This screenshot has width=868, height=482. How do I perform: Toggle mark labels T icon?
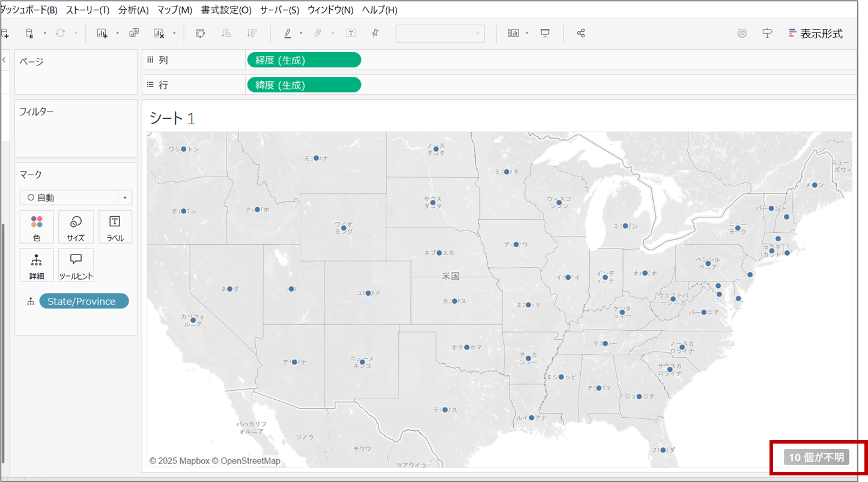[x=351, y=34]
